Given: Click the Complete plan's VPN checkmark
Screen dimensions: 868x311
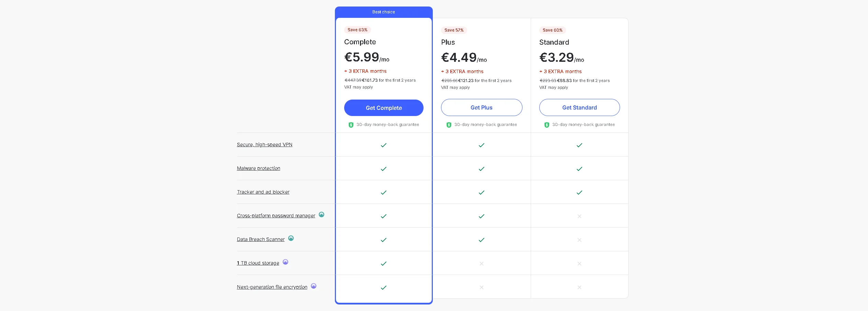Looking at the screenshot, I should [x=384, y=145].
